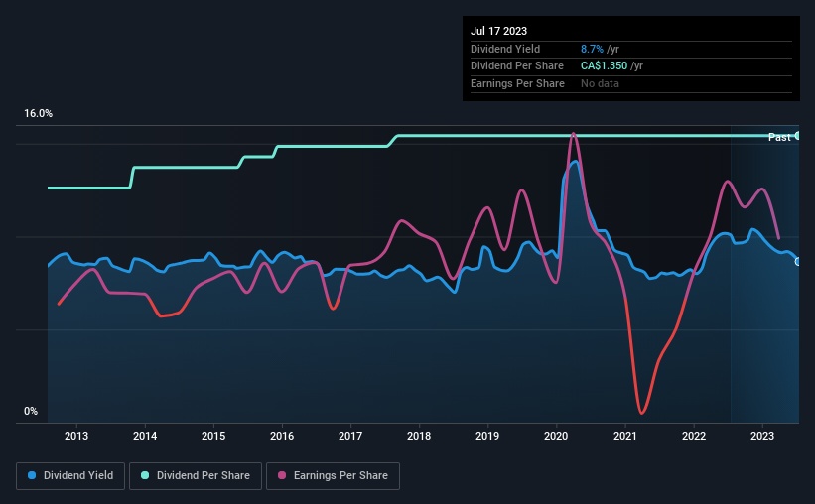Image resolution: width=815 pixels, height=504 pixels.
Task: Toggle the Dividend Yield legend button
Action: pos(70,476)
